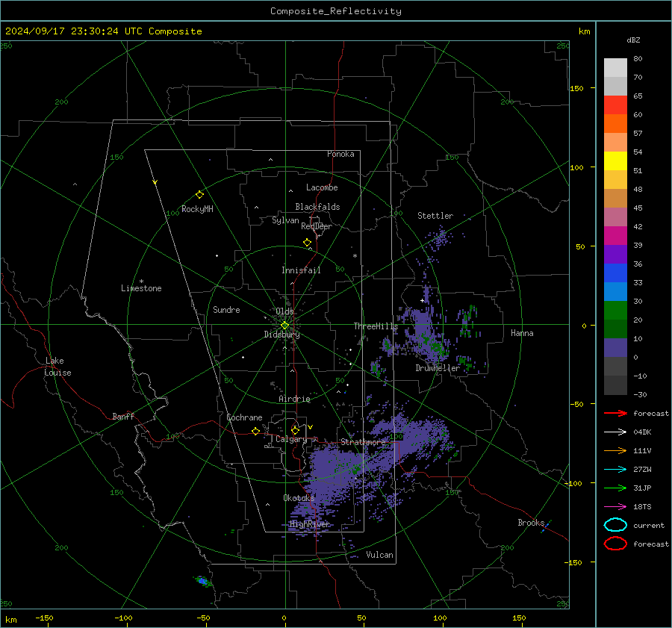
Task: Click the yellow diamond marker at Cochrane
Action: (x=255, y=431)
